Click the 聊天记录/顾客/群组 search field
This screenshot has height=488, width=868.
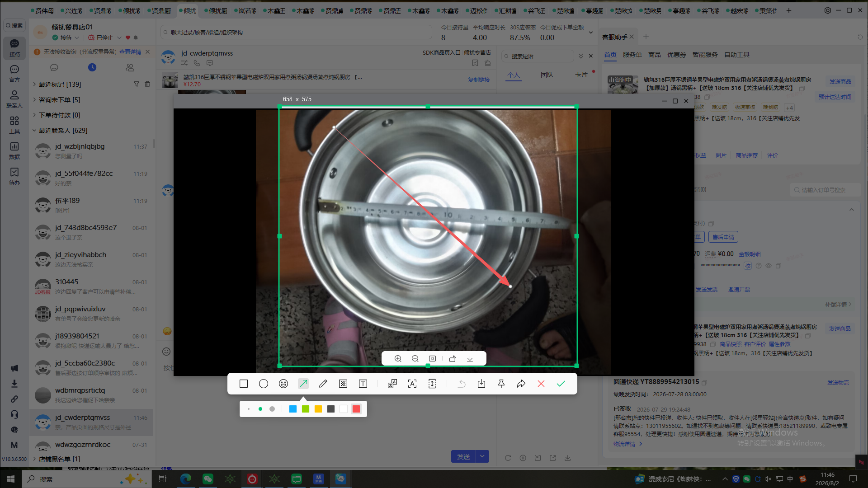tap(296, 32)
